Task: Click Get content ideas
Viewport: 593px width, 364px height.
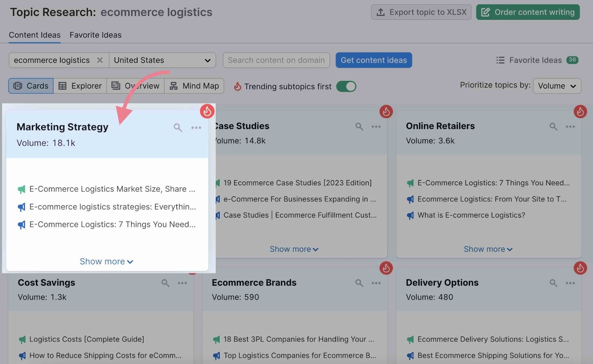Action: (x=374, y=60)
